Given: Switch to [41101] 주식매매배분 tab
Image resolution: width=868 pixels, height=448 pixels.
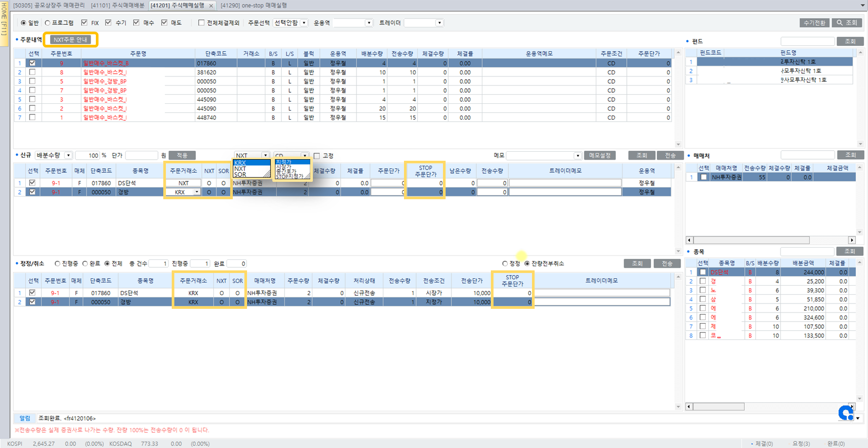Looking at the screenshot, I should [117, 5].
